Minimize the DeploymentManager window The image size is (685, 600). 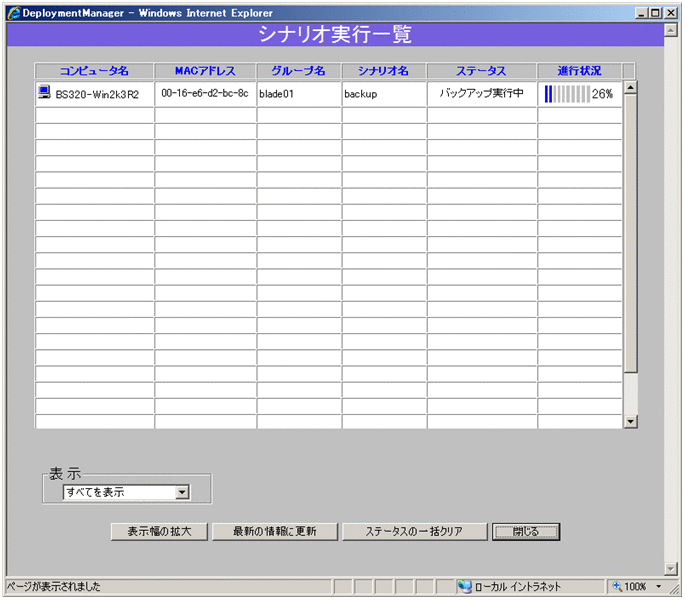click(640, 13)
